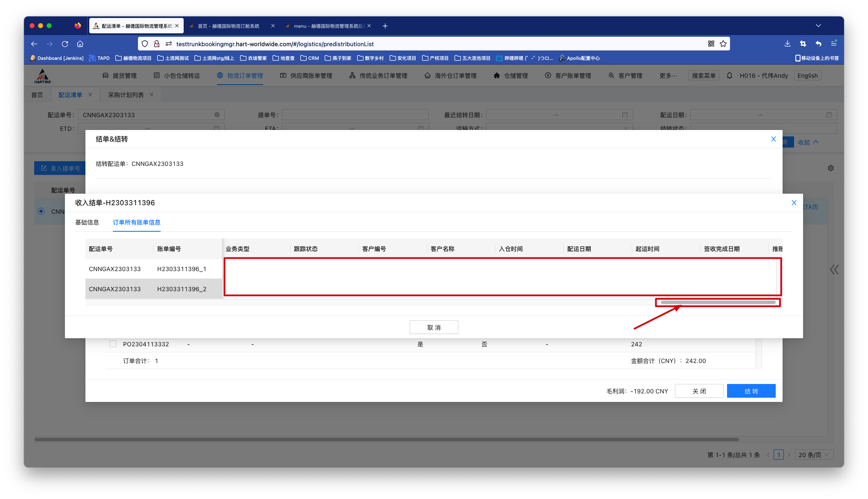Select the H2303311396_1 bill row

[182, 269]
